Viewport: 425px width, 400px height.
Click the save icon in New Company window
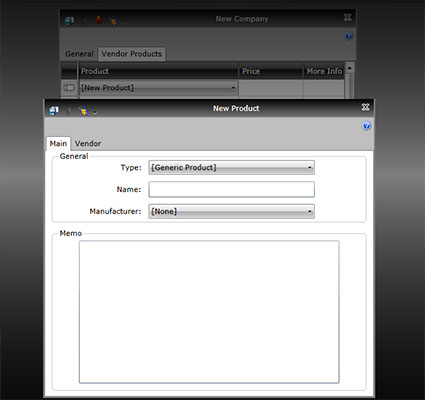tap(69, 21)
